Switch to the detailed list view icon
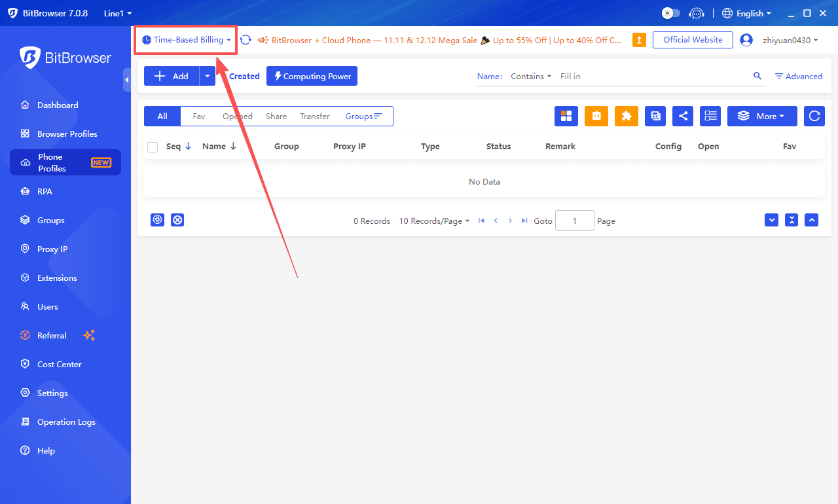The image size is (838, 504). tap(710, 116)
